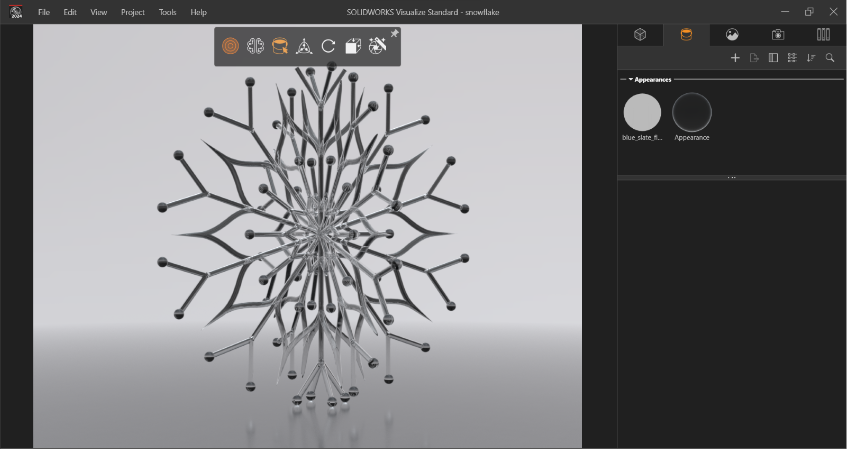Open the render output wizard icon

(x=377, y=46)
